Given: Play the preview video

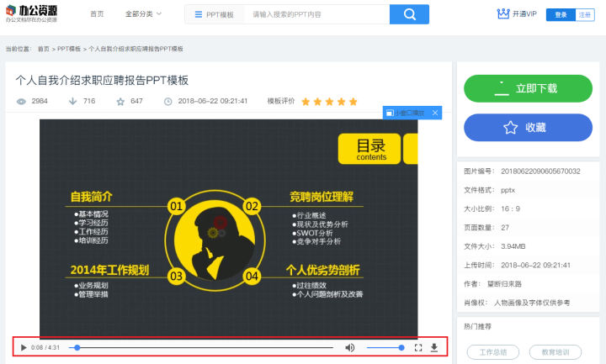Looking at the screenshot, I should click(24, 347).
